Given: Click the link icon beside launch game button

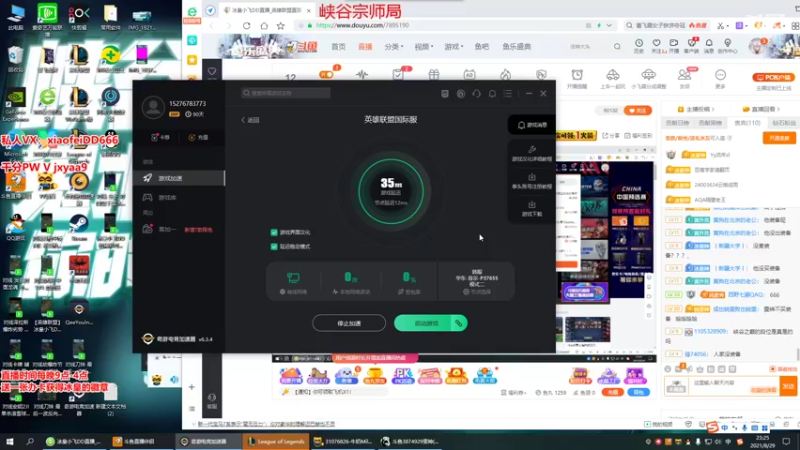Looking at the screenshot, I should [459, 323].
